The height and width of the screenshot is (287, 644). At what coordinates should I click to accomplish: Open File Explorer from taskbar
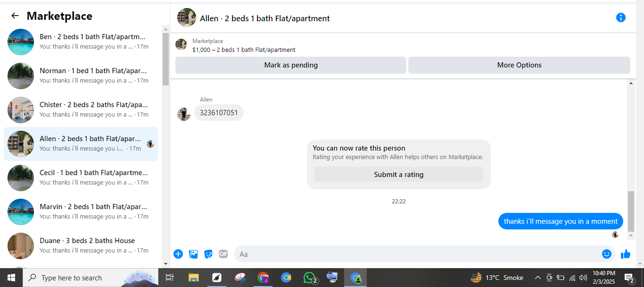tap(193, 278)
